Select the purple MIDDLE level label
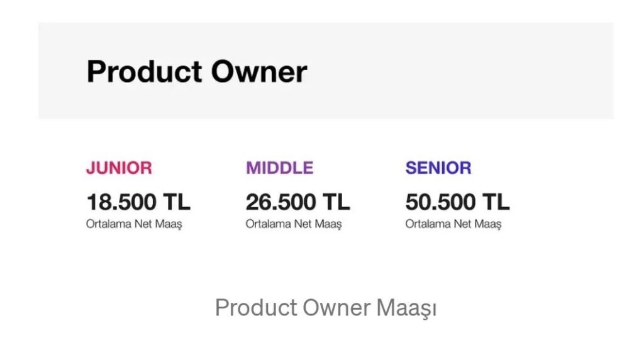The height and width of the screenshot is (357, 644). coord(279,168)
